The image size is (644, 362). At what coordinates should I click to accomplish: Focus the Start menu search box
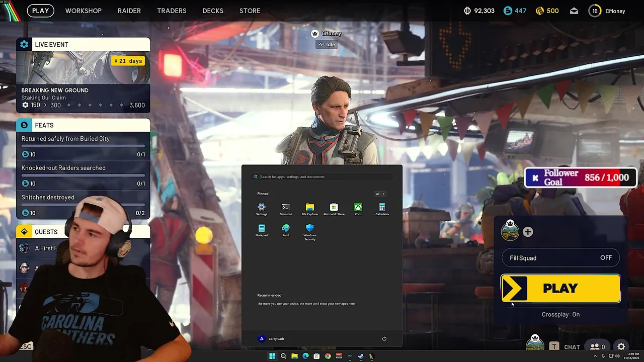tap(322, 176)
